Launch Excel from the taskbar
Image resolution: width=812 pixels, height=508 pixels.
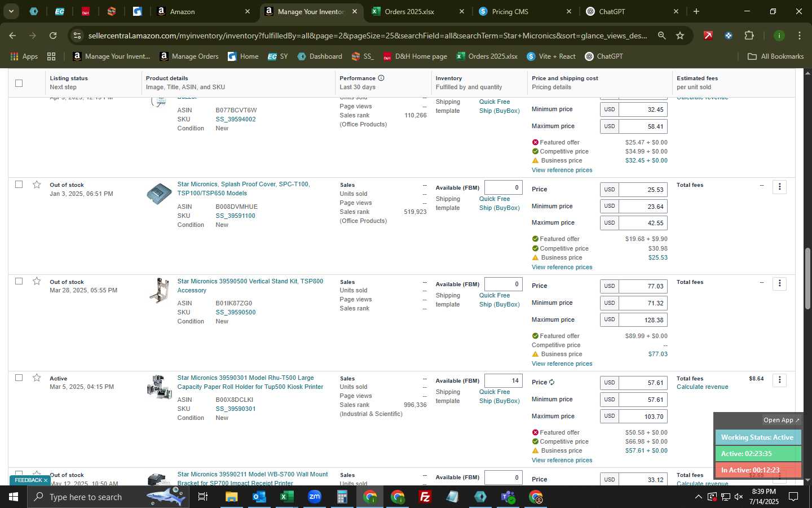tap(286, 497)
